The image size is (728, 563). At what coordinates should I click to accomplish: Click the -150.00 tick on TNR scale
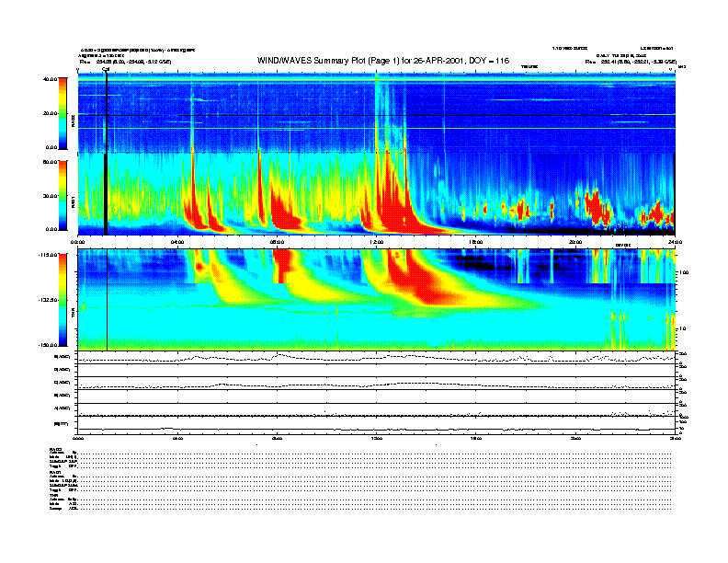(x=49, y=345)
